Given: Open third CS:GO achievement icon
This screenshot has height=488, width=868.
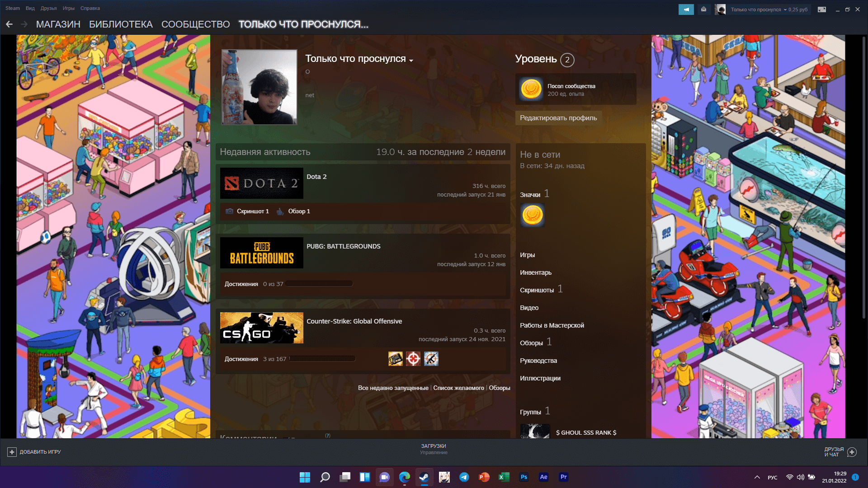Looking at the screenshot, I should point(431,359).
